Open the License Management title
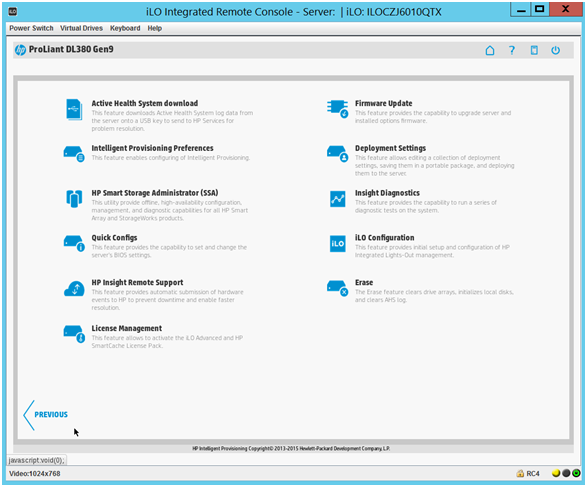The height and width of the screenshot is (487, 587). (x=127, y=328)
